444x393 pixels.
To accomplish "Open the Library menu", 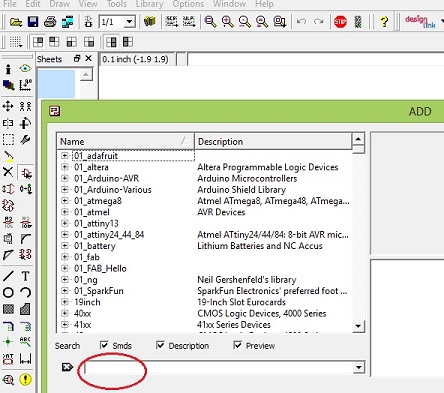I will pyautogui.click(x=150, y=4).
